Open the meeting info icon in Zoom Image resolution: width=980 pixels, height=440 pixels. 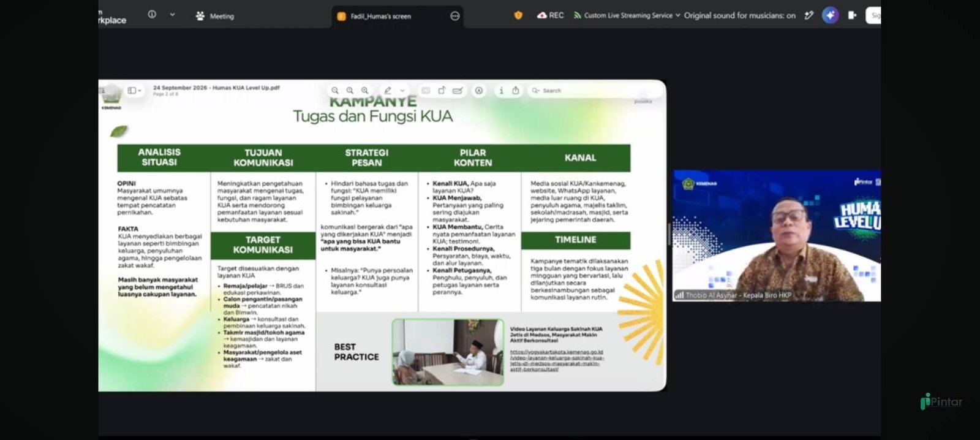[x=152, y=15]
